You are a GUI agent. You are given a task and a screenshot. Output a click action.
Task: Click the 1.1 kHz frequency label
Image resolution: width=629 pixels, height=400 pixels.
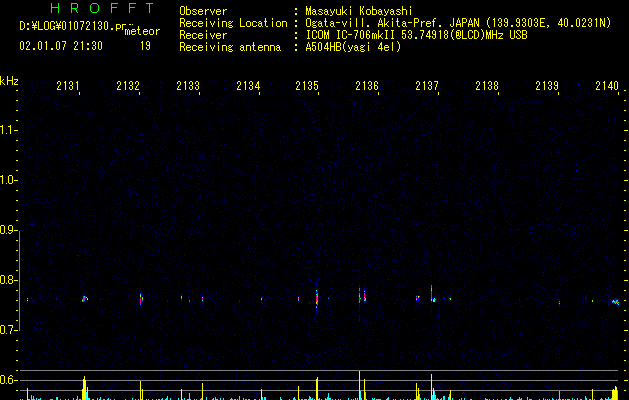(8, 130)
